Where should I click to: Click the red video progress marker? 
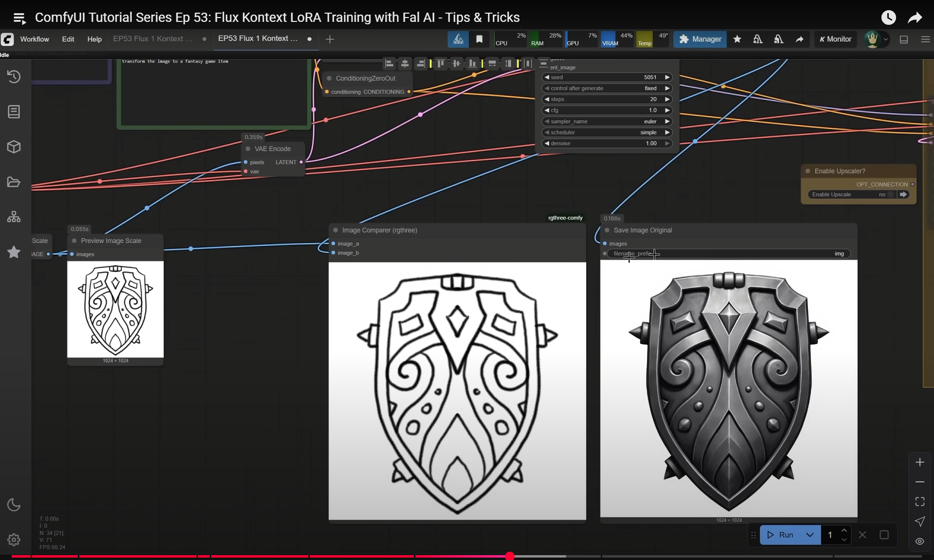[509, 556]
